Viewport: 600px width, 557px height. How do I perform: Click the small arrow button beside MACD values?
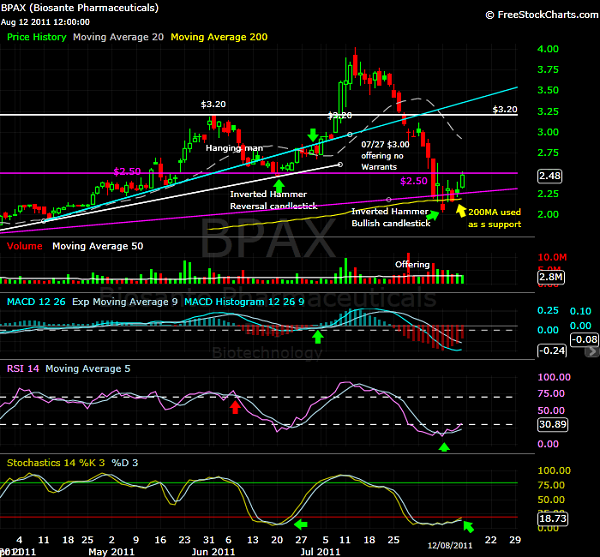tap(592, 351)
